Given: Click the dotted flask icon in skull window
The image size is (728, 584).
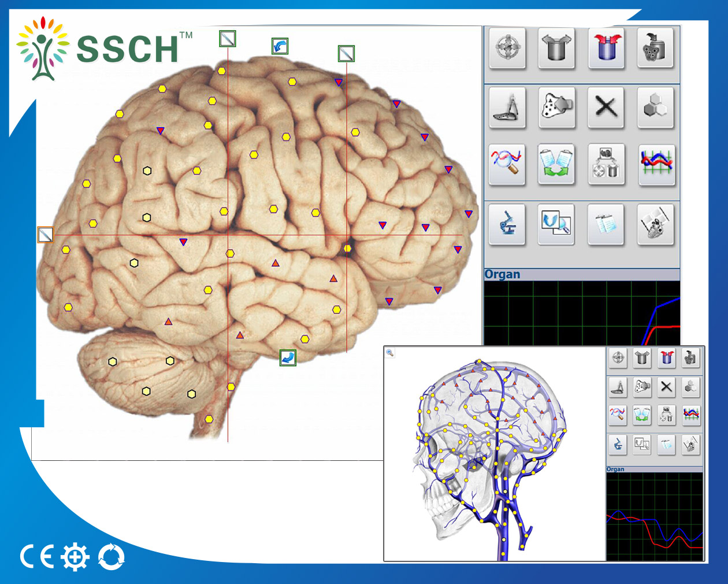Looking at the screenshot, I should [x=642, y=387].
